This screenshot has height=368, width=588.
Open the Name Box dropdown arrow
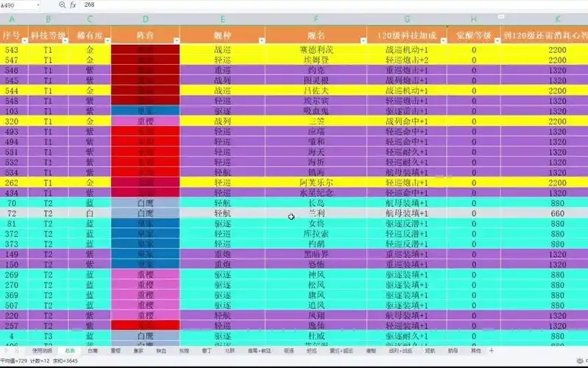[x=38, y=5]
